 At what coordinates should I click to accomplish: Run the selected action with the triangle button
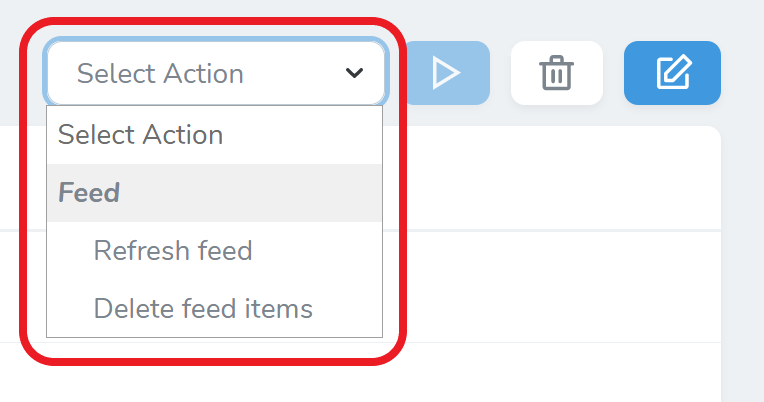point(445,73)
